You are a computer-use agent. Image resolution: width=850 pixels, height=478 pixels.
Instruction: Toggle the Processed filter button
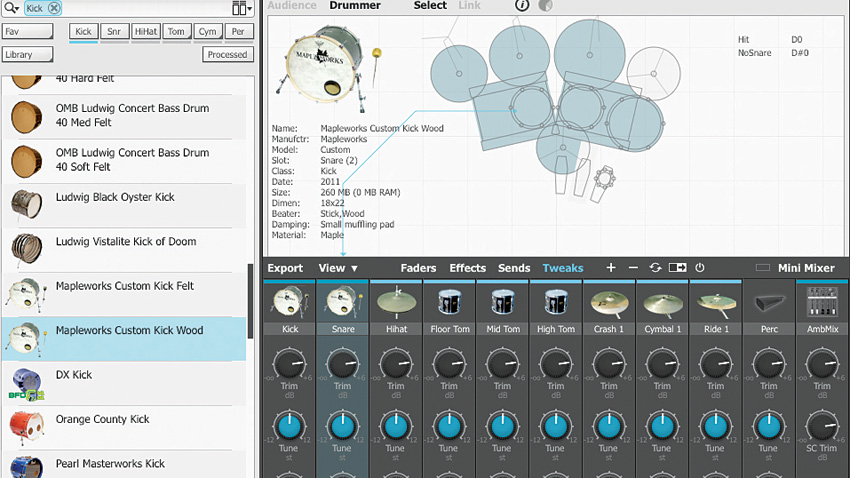point(228,55)
